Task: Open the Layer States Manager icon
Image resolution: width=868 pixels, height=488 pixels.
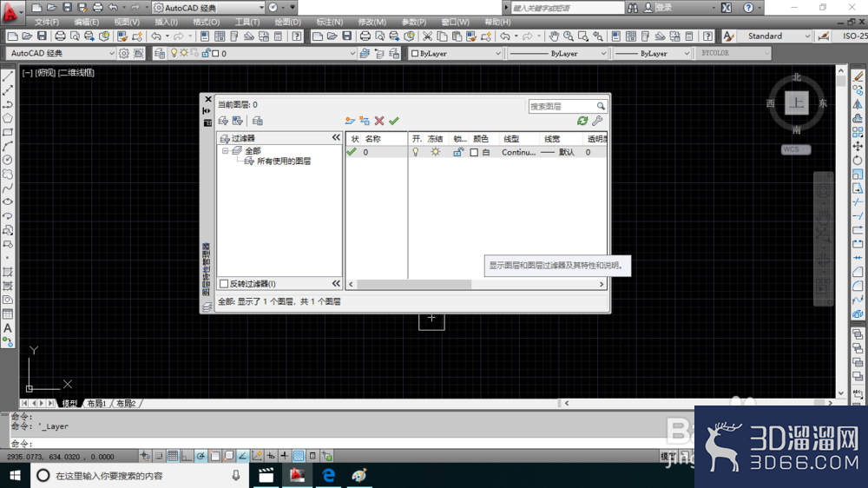Action: click(258, 121)
